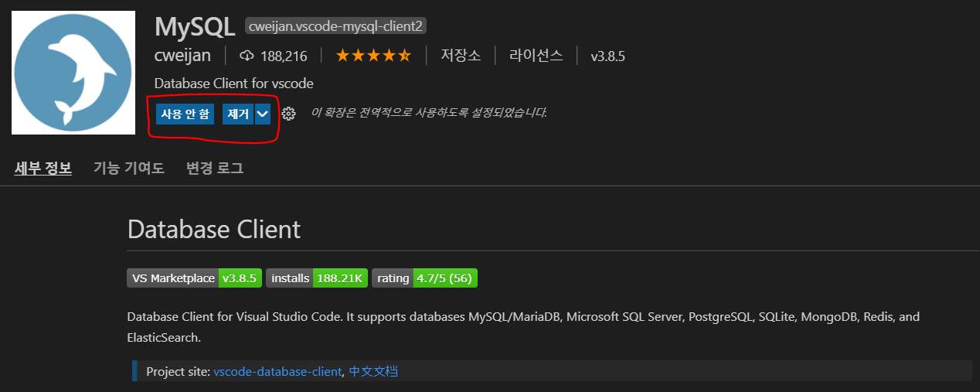Click the 제거 uninstall button
The width and height of the screenshot is (980, 392).
coord(238,114)
